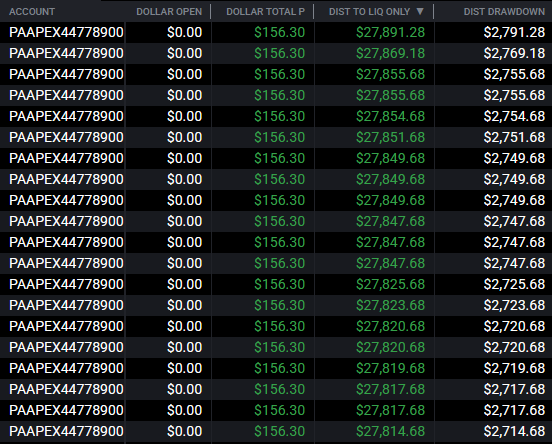This screenshot has width=552, height=444.
Task: Select account name in the $27,854.68 row
Action: tap(66, 117)
